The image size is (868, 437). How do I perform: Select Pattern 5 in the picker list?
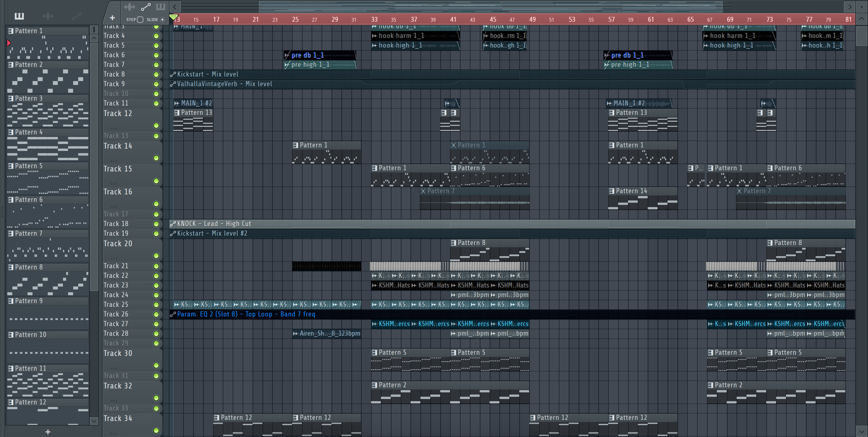(48, 166)
